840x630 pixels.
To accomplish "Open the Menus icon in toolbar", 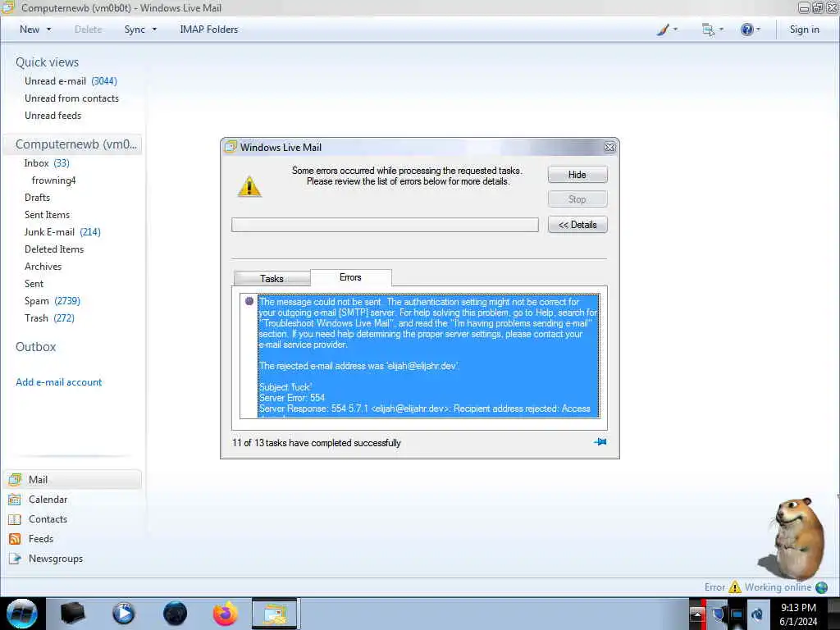I will click(708, 30).
